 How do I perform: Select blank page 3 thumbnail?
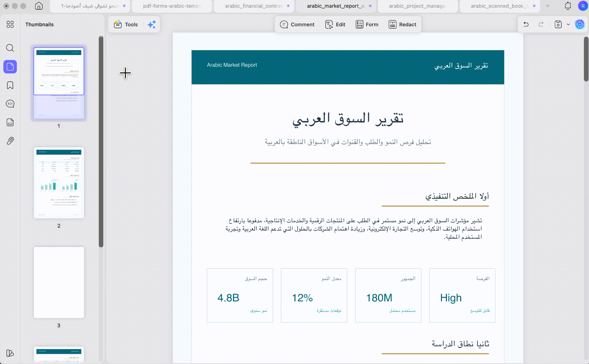[59, 282]
